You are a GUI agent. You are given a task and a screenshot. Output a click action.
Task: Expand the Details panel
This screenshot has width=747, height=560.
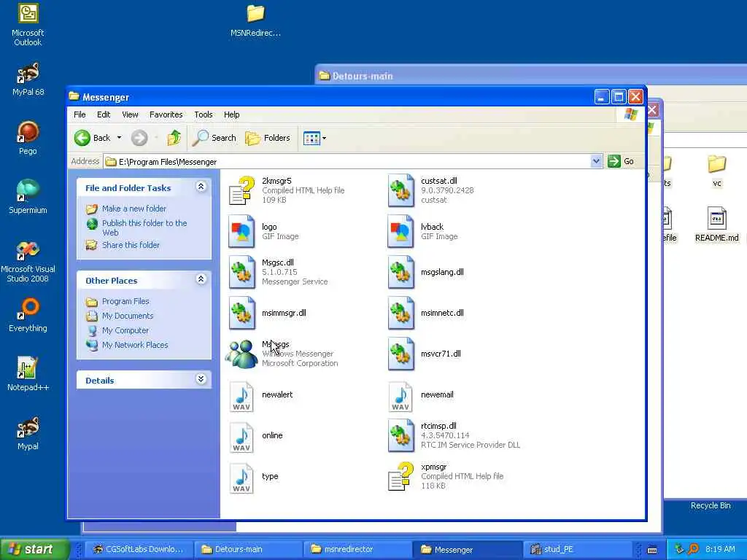(201, 379)
